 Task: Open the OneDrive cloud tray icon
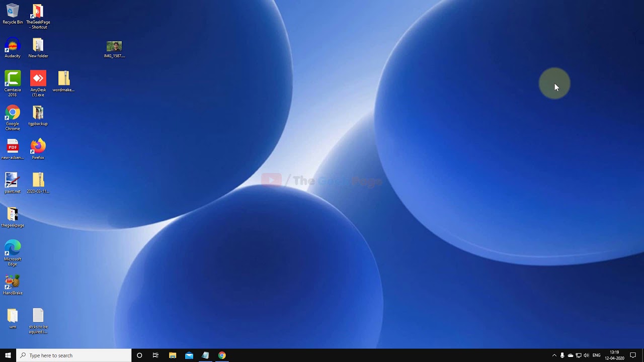(570, 355)
